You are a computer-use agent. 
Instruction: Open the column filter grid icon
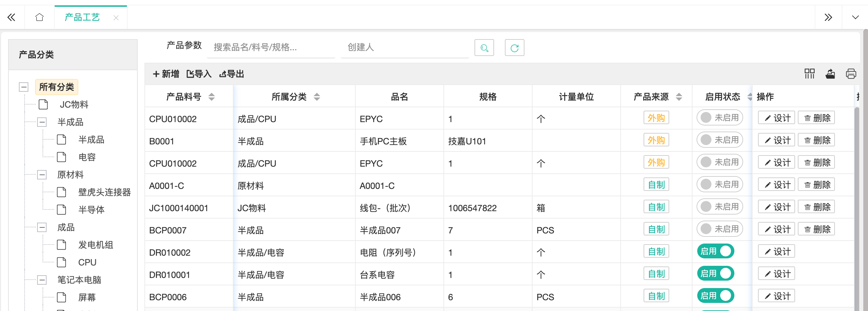click(x=809, y=74)
